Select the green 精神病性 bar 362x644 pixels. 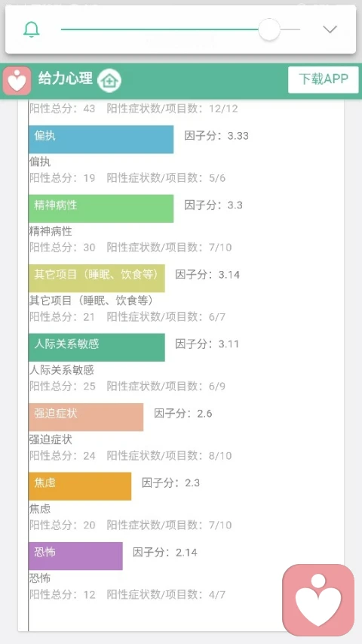coord(101,208)
